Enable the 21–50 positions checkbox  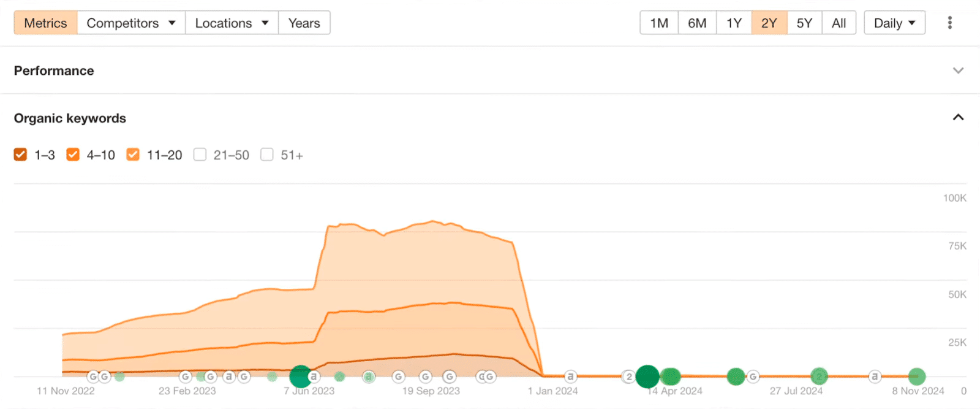click(200, 155)
